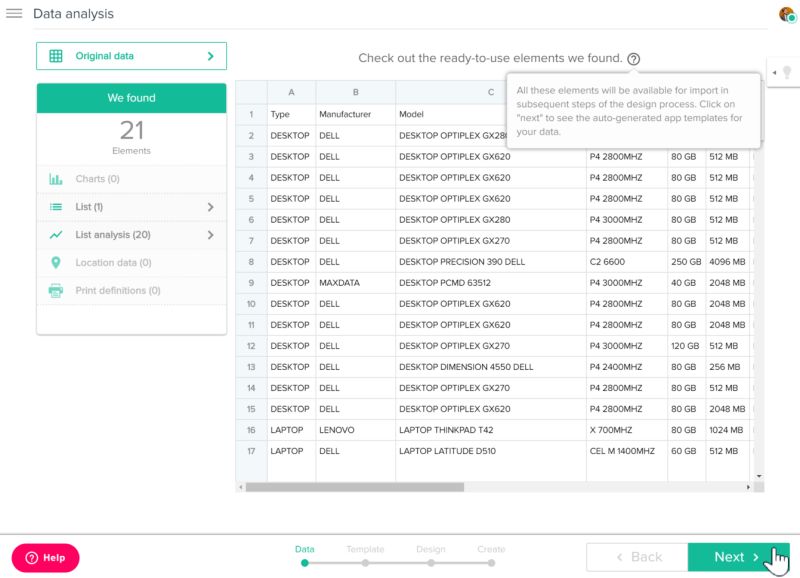Click the Next button
800x578 pixels.
[x=734, y=556]
